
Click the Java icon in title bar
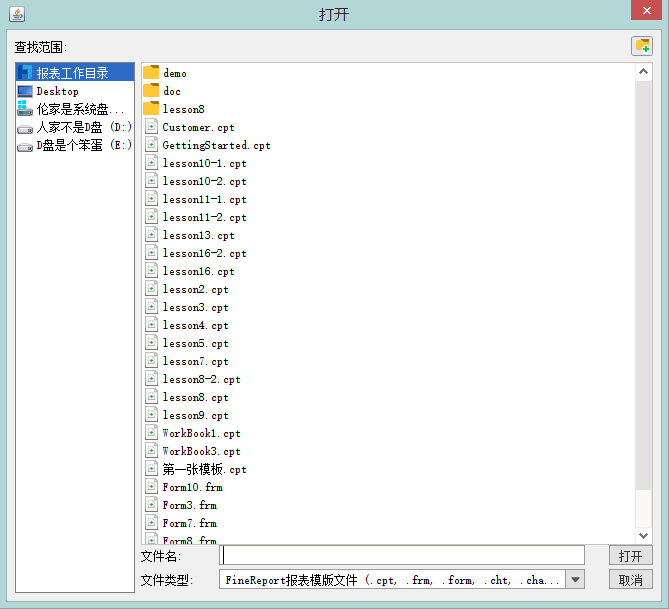pyautogui.click(x=17, y=14)
